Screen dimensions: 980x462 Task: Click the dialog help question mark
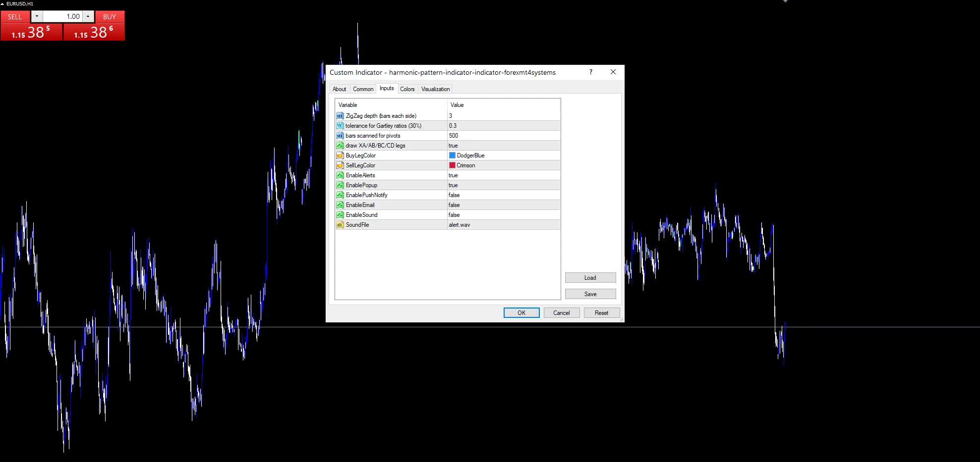(590, 72)
